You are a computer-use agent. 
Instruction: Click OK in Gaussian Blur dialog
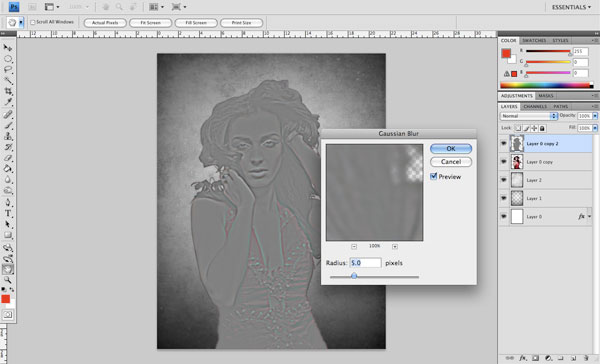click(451, 149)
